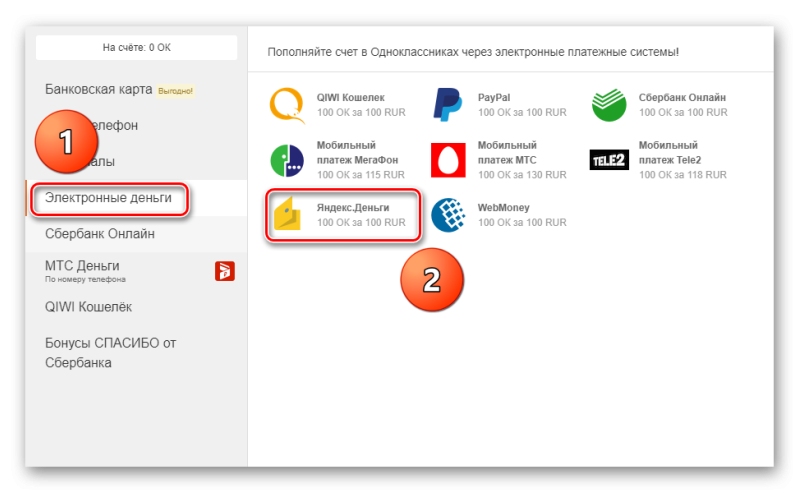Click the 'На счёте: 0 ОК' balance box

coord(137,47)
